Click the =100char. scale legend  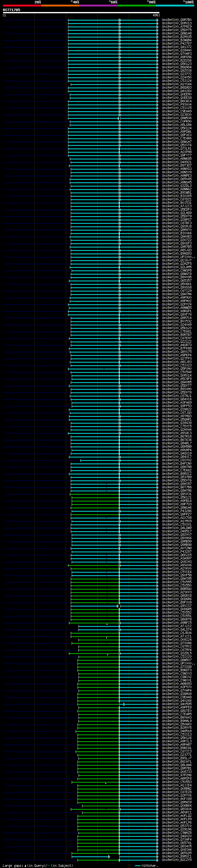click(x=147, y=866)
